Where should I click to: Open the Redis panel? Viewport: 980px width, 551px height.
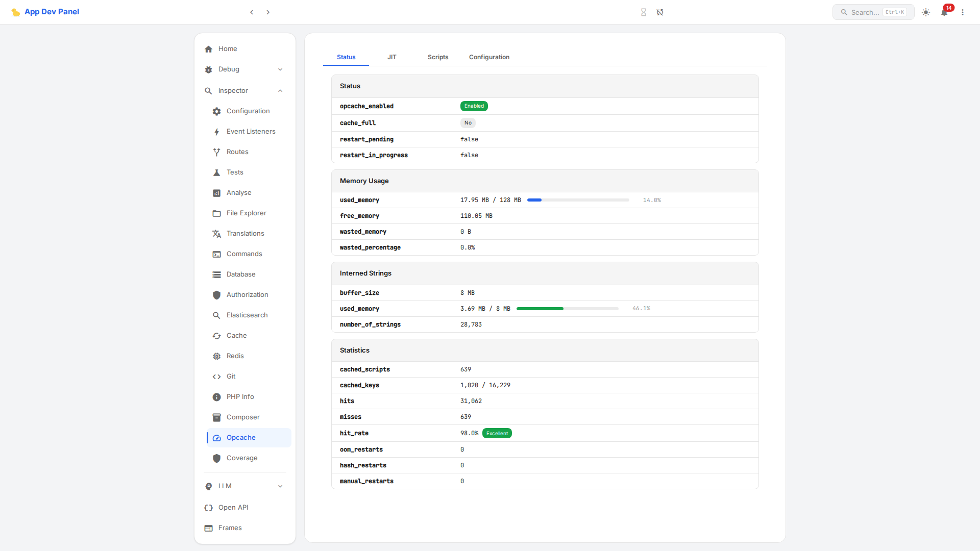click(235, 356)
